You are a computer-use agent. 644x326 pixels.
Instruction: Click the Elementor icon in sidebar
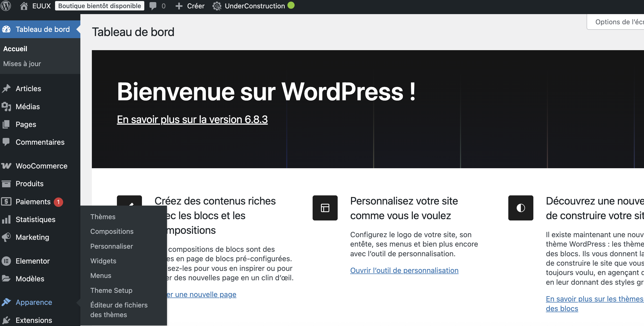[6, 261]
